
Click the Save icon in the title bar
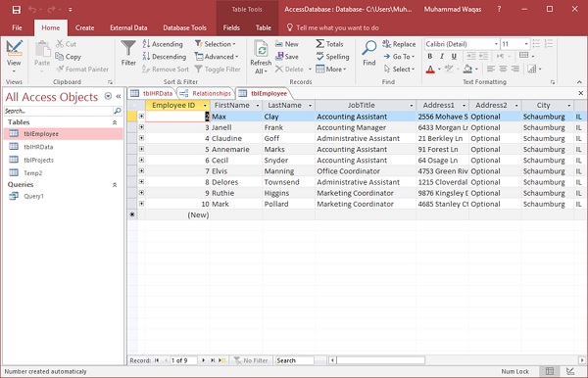(x=16, y=10)
